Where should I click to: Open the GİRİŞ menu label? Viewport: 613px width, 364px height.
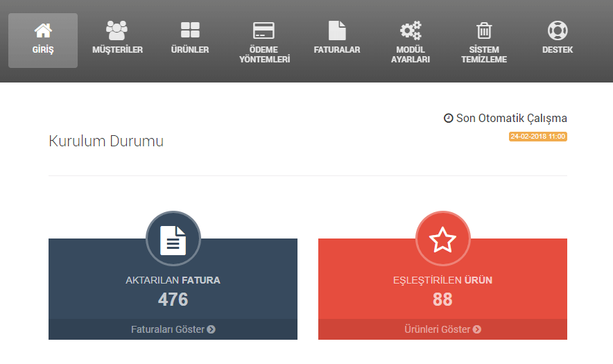pos(43,50)
